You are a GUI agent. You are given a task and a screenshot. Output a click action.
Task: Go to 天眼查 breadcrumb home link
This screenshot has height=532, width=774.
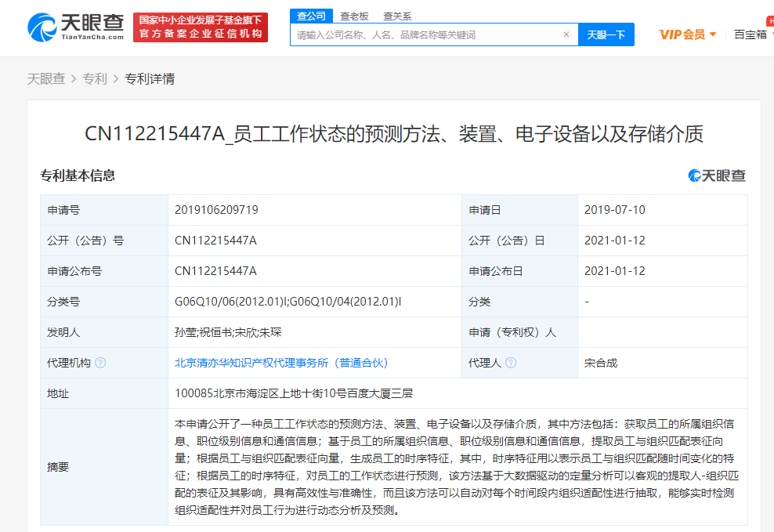click(47, 79)
